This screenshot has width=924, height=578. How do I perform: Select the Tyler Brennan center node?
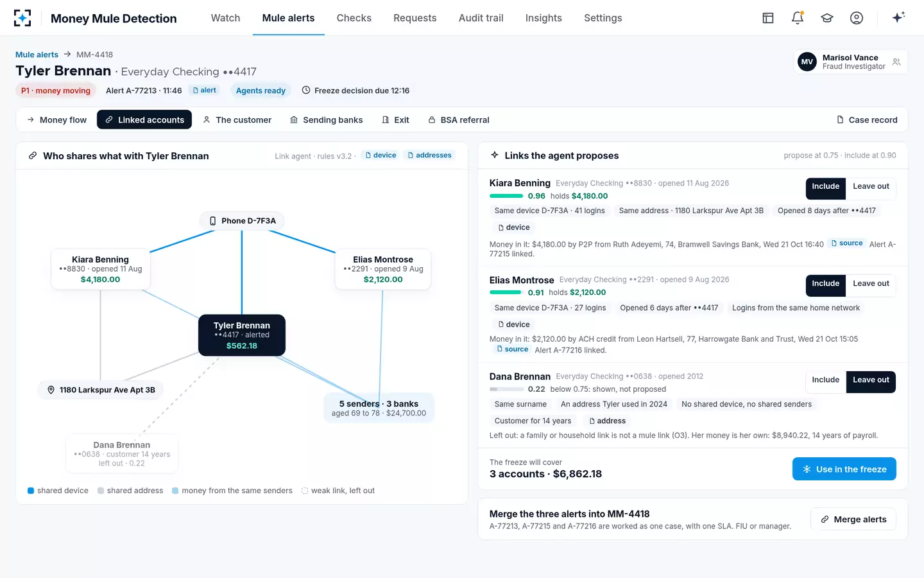pyautogui.click(x=242, y=335)
